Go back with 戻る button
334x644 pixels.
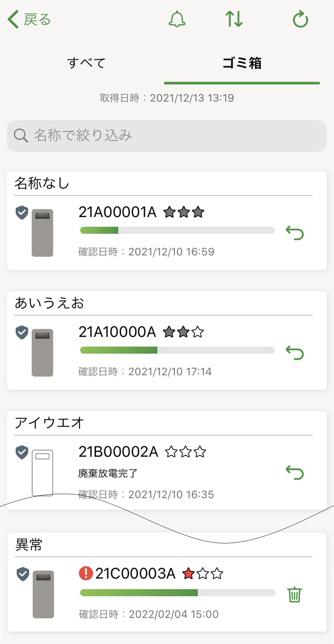pyautogui.click(x=29, y=20)
